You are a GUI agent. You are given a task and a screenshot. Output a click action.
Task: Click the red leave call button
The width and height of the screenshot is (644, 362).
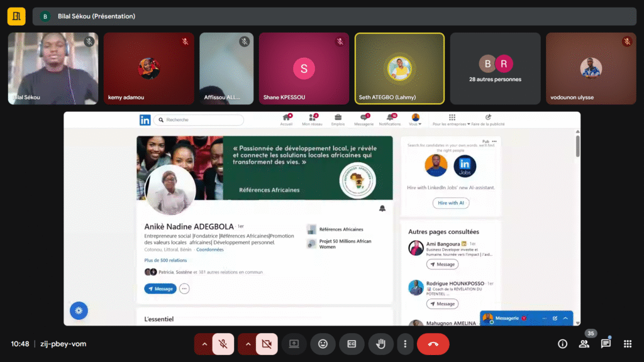coord(433,344)
